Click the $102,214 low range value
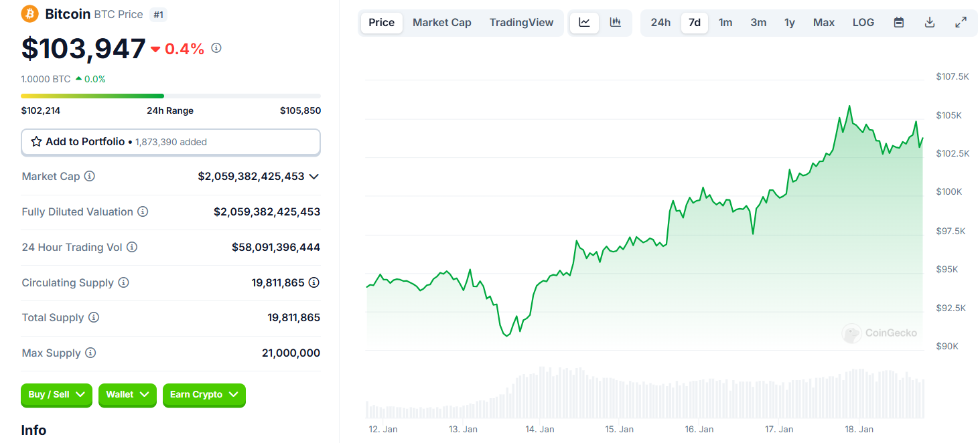Image resolution: width=980 pixels, height=443 pixels. point(41,110)
